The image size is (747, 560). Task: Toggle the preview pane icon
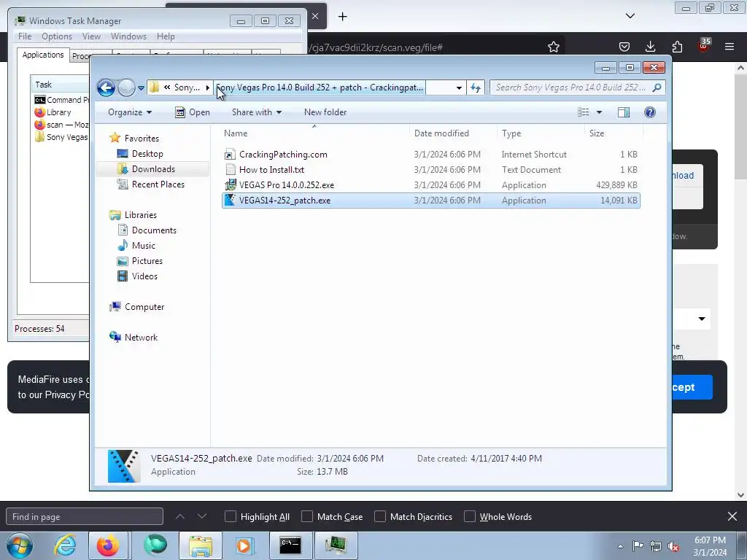click(624, 112)
